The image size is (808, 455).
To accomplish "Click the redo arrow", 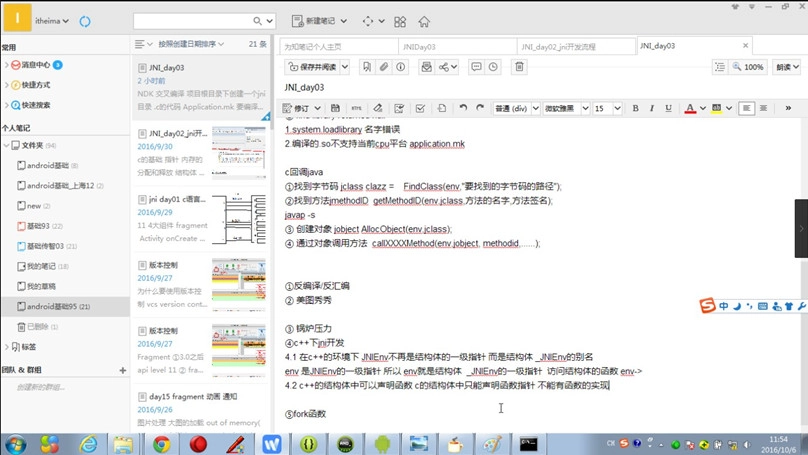I will (480, 108).
